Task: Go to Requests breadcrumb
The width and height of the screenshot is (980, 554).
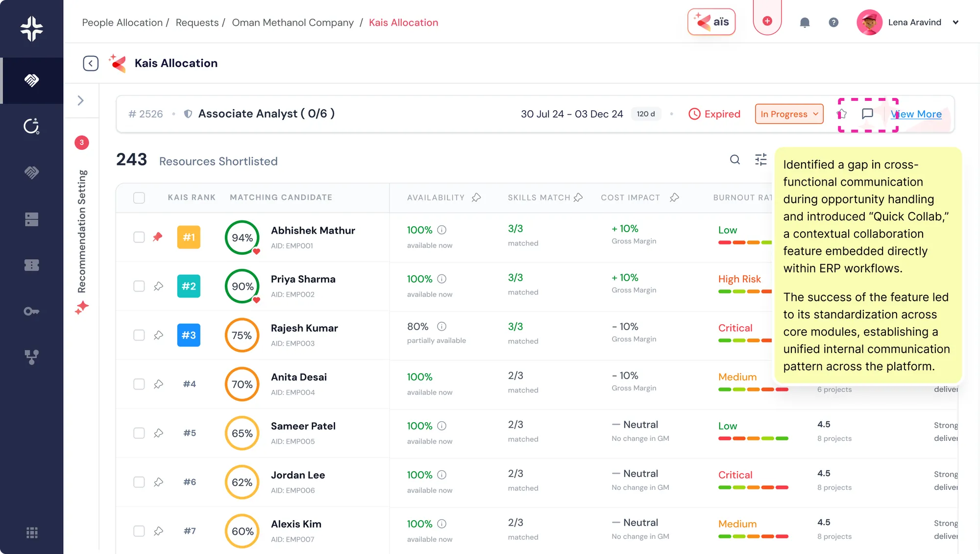Action: [x=197, y=23]
